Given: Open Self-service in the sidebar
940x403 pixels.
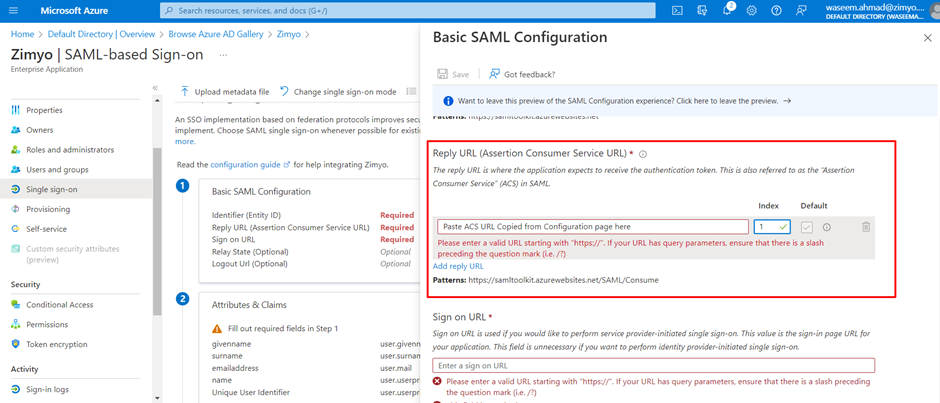Looking at the screenshot, I should coord(46,229).
